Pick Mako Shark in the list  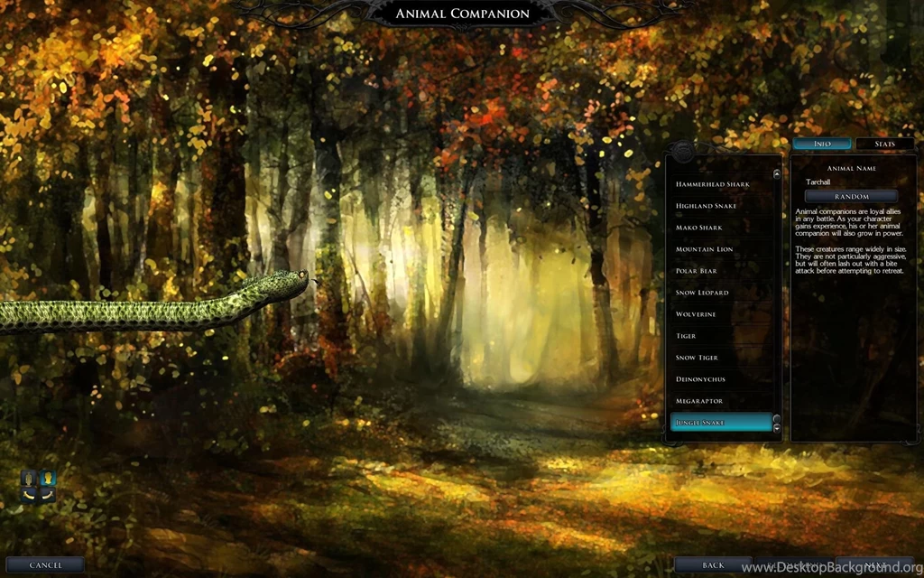pos(699,228)
